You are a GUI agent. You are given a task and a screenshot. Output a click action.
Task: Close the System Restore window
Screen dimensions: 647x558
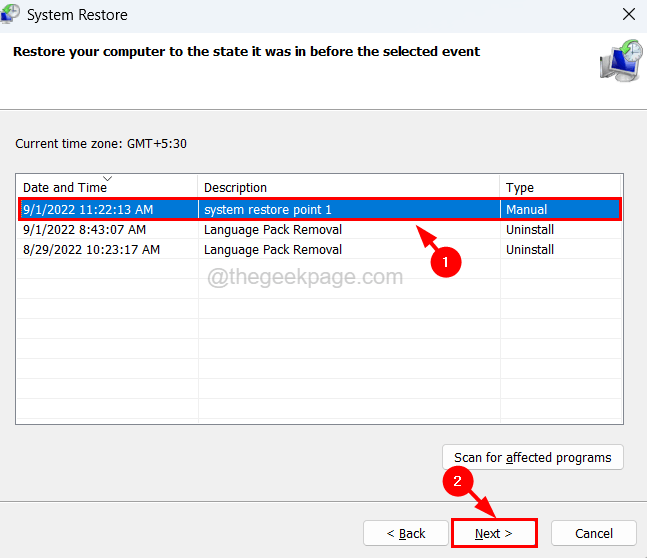click(x=628, y=15)
